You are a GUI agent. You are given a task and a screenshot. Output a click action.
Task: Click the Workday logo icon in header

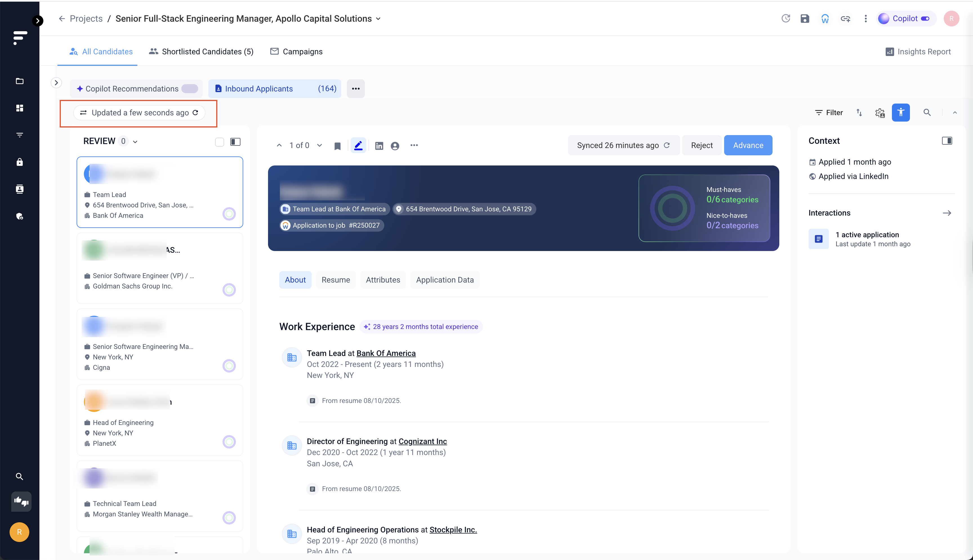[x=825, y=19]
